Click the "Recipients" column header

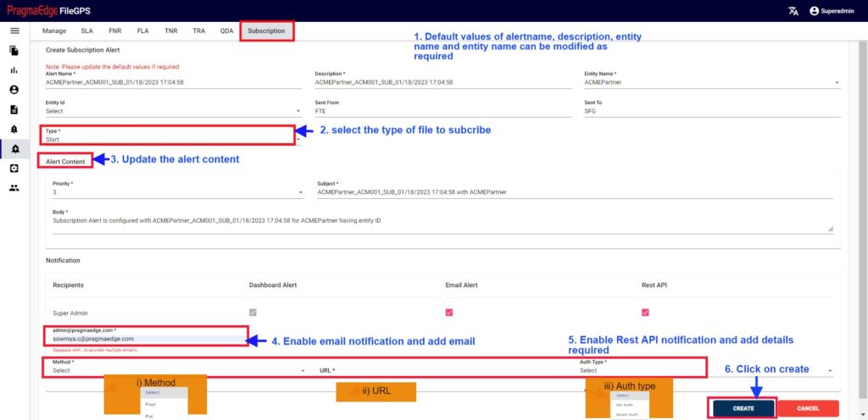coord(68,285)
